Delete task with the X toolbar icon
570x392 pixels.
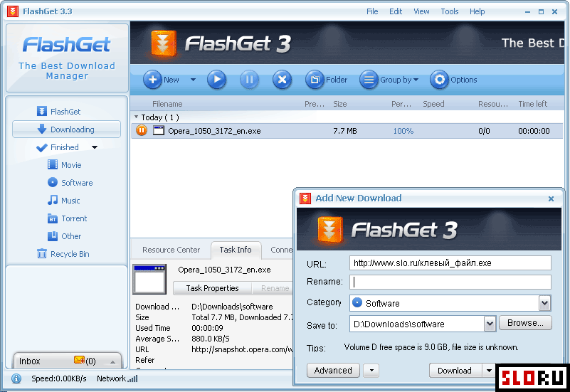pyautogui.click(x=282, y=79)
